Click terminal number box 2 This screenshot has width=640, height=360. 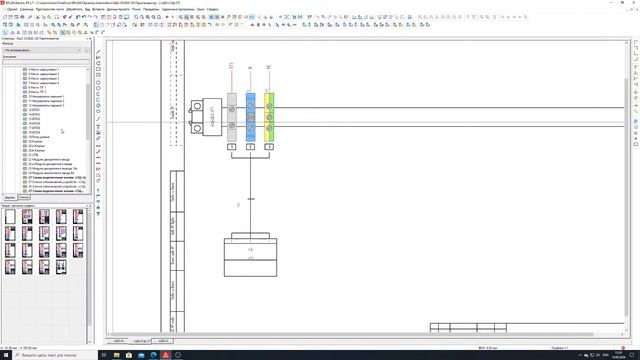(x=251, y=147)
